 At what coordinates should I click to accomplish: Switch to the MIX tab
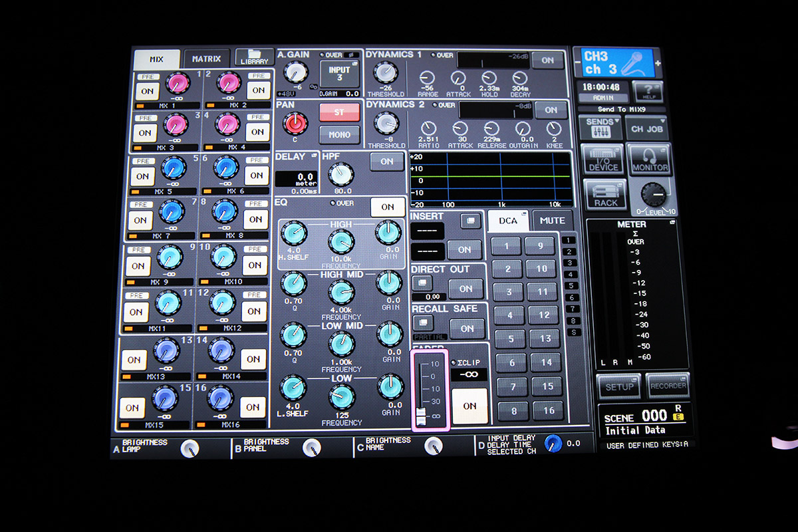(156, 59)
